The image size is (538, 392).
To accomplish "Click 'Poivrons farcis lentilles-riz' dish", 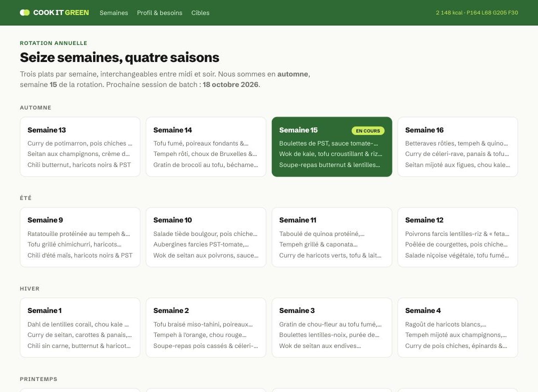I will pos(457,233).
